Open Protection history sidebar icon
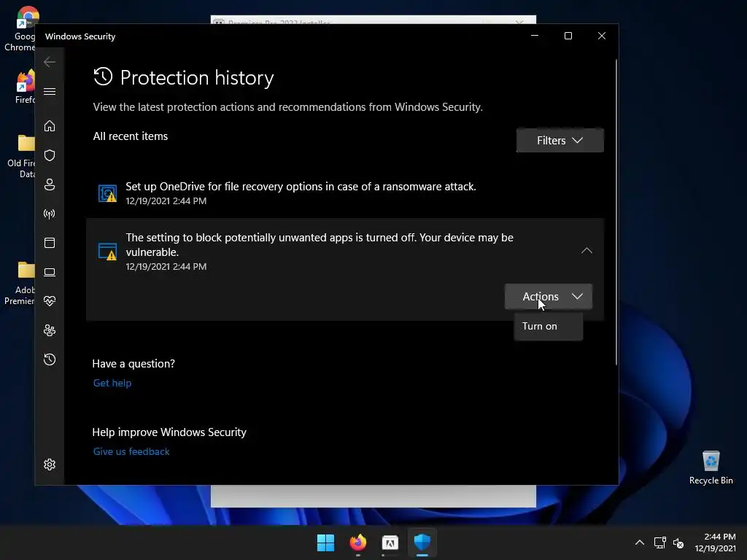This screenshot has height=560, width=747. [x=50, y=359]
